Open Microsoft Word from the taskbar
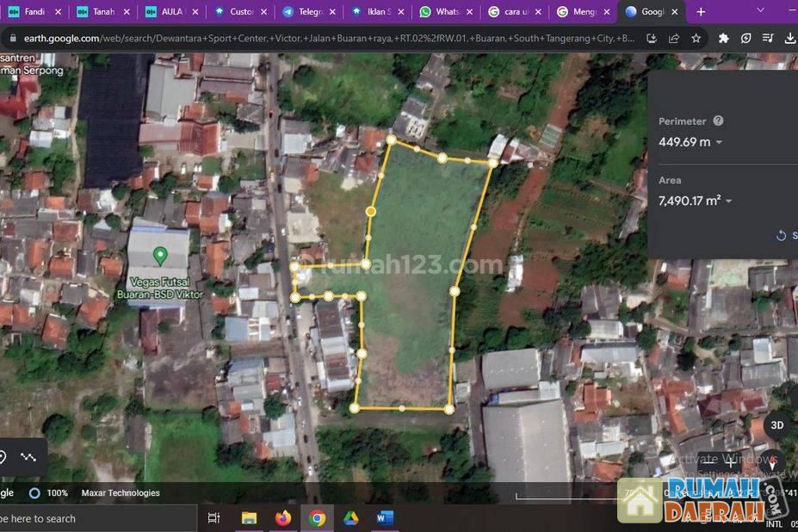The width and height of the screenshot is (798, 532). pos(384,518)
